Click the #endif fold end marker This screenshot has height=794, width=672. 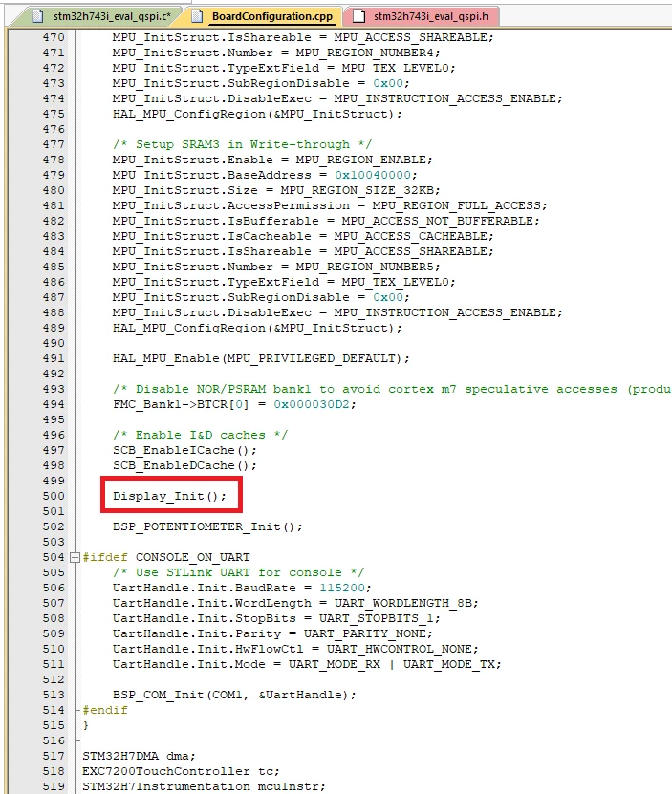tap(104, 710)
